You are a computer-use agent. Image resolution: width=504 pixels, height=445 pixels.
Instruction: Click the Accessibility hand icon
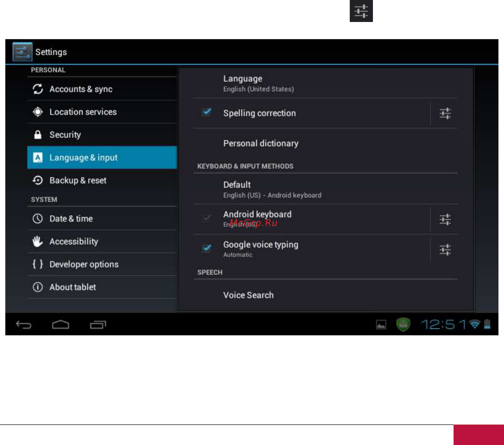click(x=38, y=241)
